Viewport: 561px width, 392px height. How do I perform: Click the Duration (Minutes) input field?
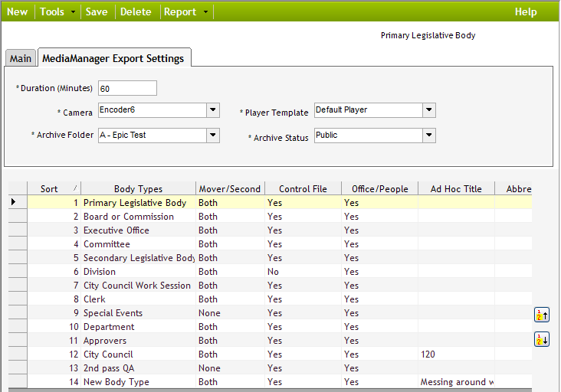(x=127, y=88)
